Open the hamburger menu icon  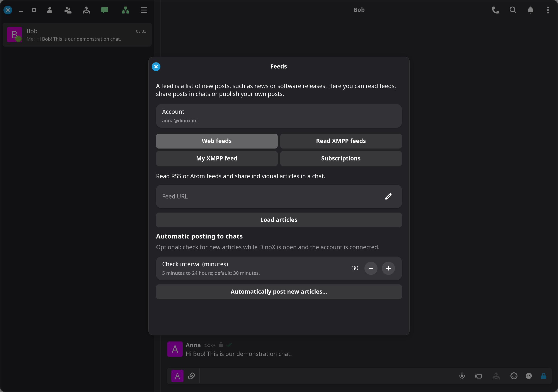click(144, 10)
